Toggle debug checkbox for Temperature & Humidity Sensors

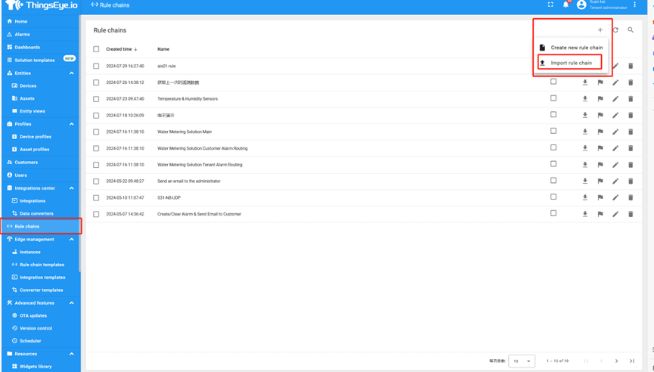[553, 98]
